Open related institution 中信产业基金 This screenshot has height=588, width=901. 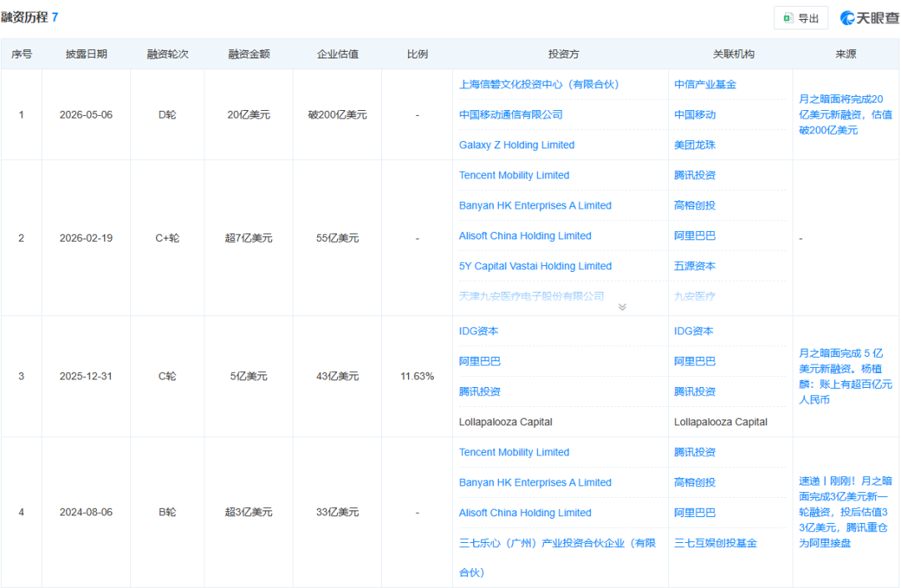(x=704, y=84)
